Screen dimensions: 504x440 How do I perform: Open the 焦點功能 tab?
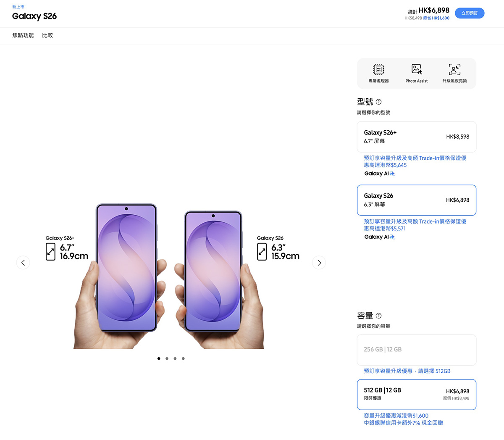tap(23, 35)
